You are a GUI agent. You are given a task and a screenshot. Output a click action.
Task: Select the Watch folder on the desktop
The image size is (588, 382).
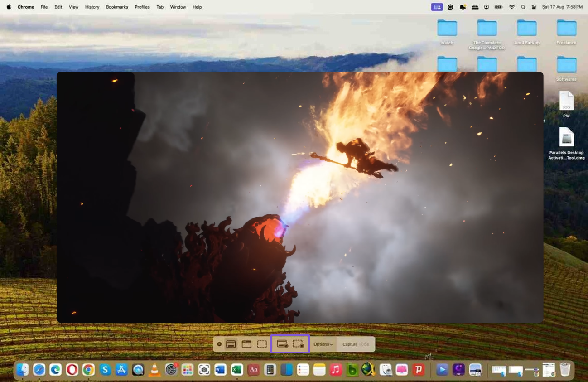click(447, 32)
